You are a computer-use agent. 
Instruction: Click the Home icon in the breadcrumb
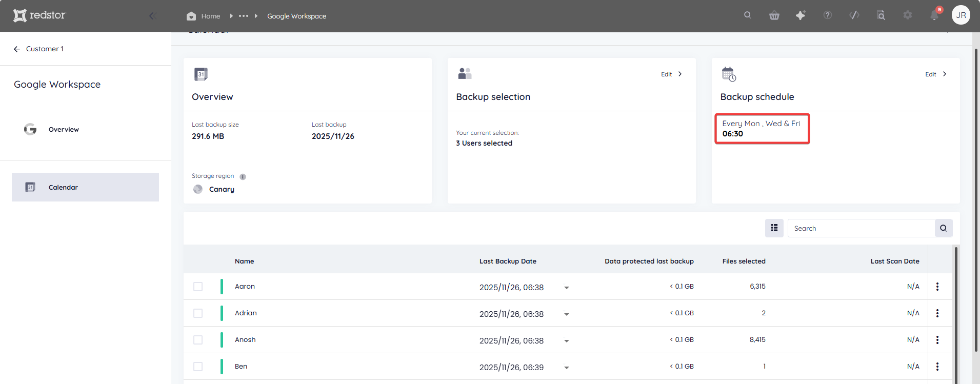click(x=191, y=16)
